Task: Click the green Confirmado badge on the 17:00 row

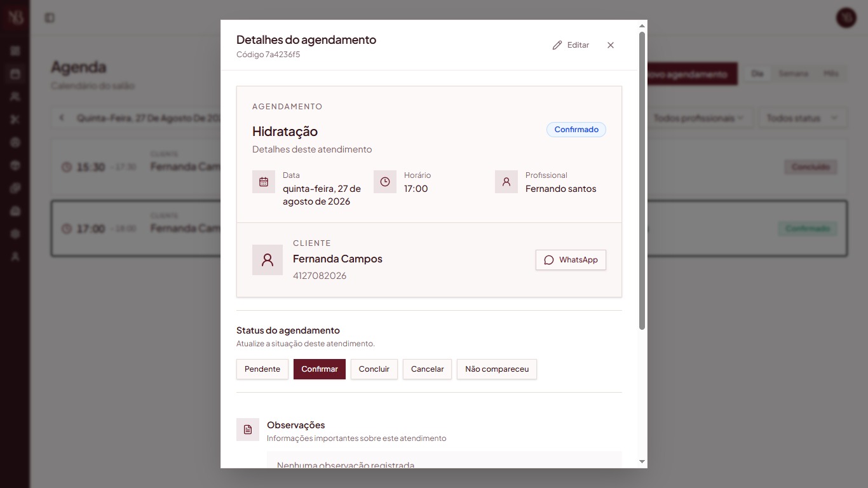Action: click(x=808, y=228)
